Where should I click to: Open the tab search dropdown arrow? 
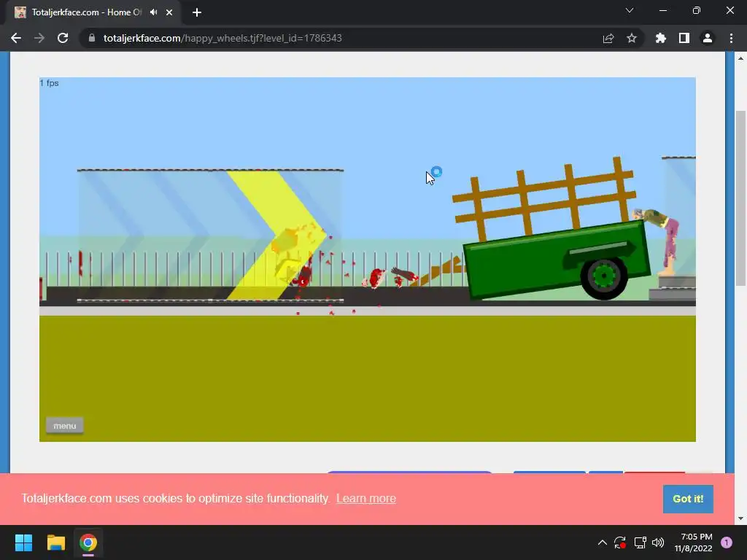point(630,10)
